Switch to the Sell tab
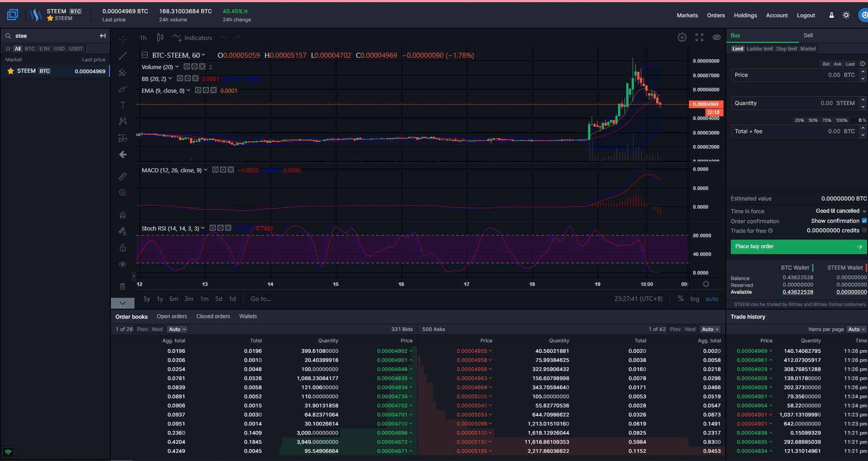Image resolution: width=868 pixels, height=461 pixels. click(808, 35)
